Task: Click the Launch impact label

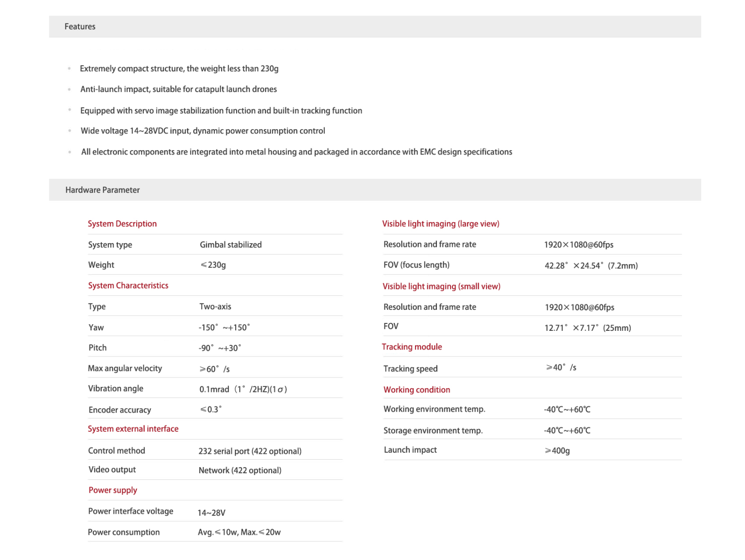Action: pyautogui.click(x=410, y=450)
